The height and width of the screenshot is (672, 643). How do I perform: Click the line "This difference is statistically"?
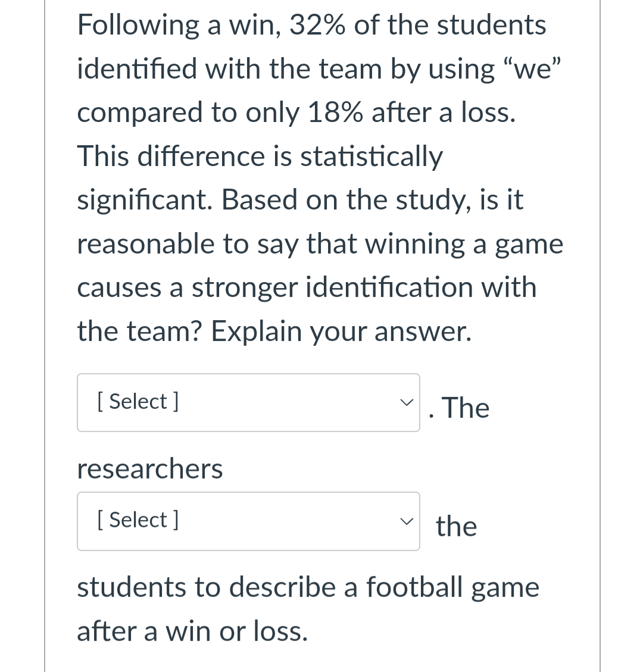click(260, 157)
